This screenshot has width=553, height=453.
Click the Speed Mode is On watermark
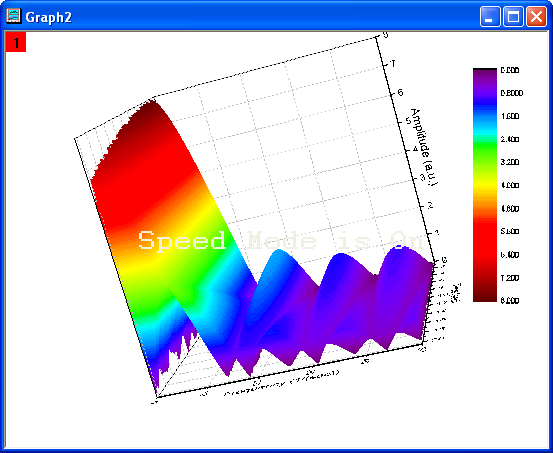click(281, 241)
